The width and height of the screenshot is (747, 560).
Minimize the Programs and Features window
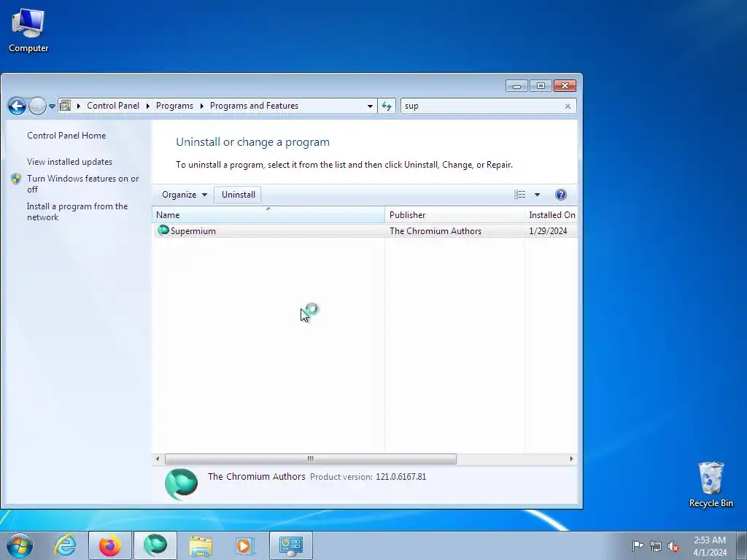[517, 86]
